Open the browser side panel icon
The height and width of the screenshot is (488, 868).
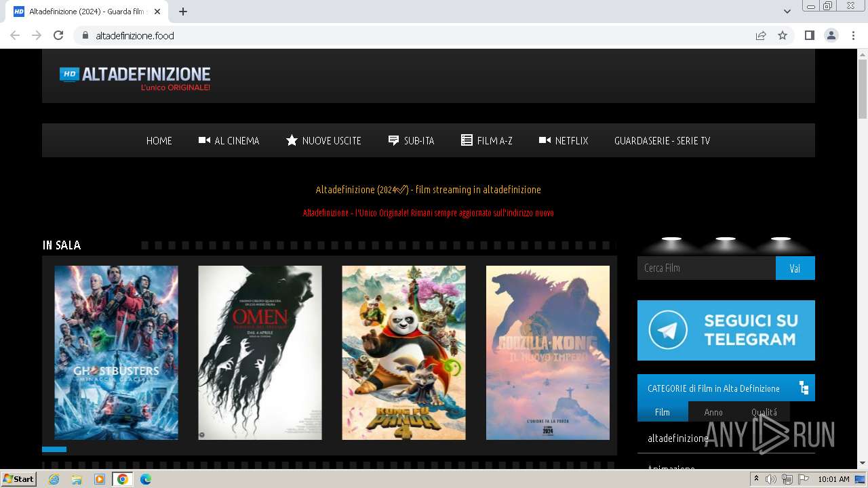point(810,35)
